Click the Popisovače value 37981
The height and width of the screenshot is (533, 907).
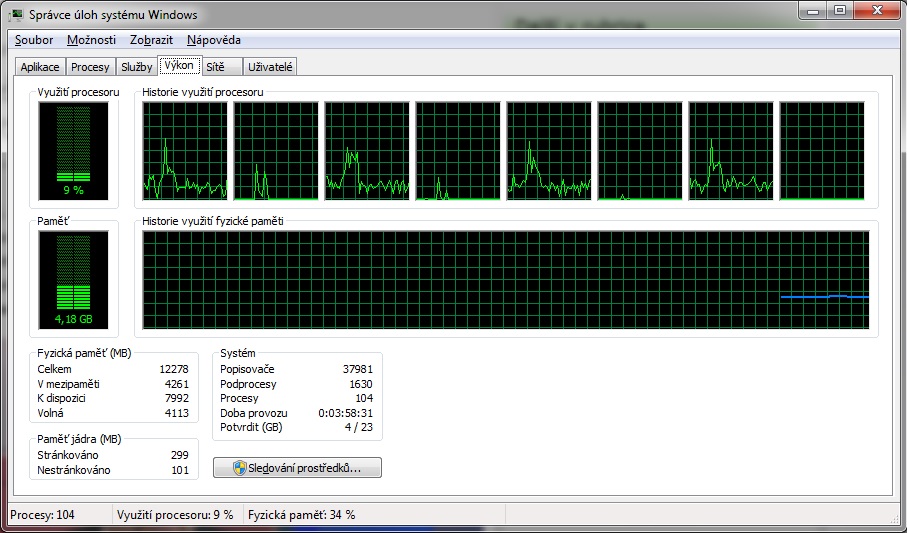(357, 369)
